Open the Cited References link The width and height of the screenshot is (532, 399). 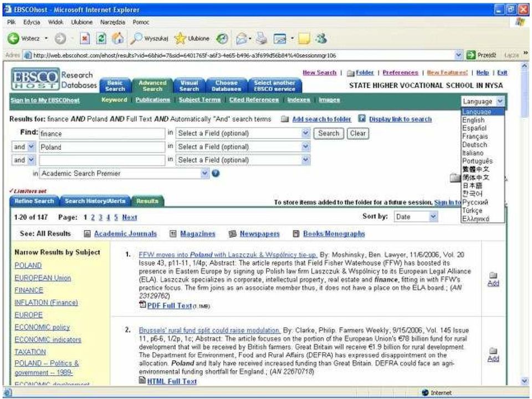(x=254, y=100)
